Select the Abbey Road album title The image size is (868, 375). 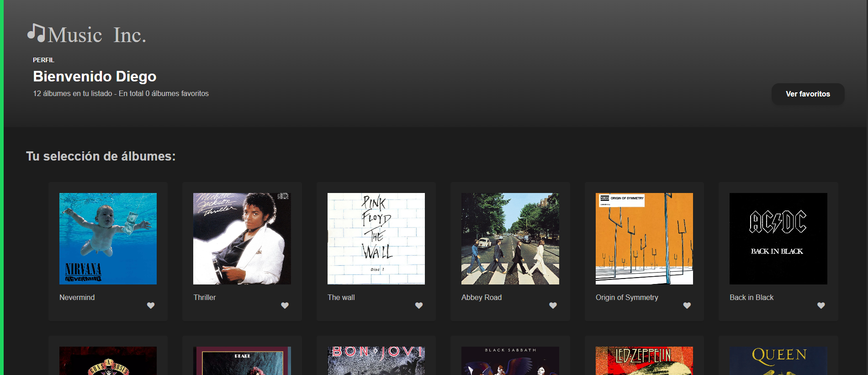482,297
